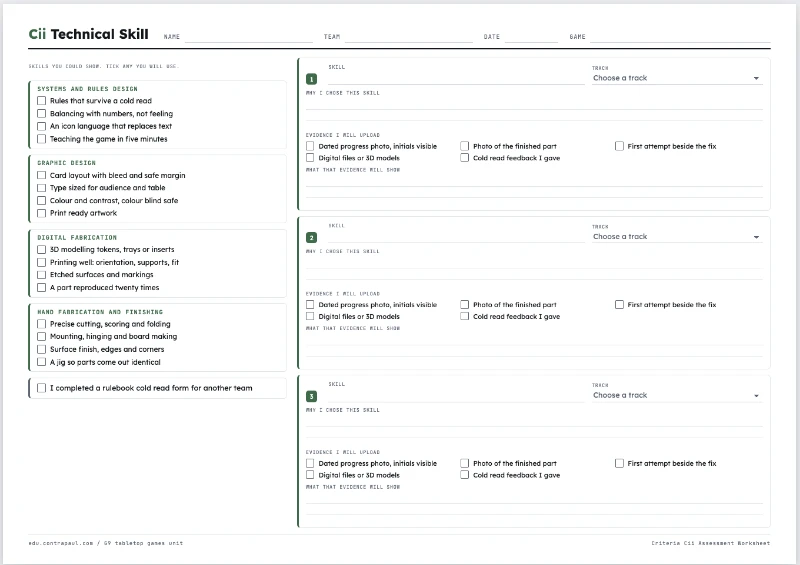
Task: Check 'Etched surfaces and markings'
Action: (41, 275)
